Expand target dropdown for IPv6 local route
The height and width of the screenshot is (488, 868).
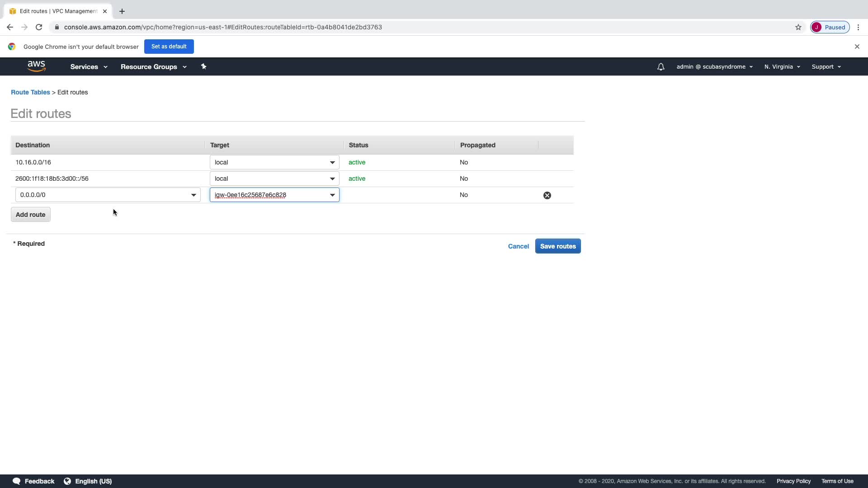(x=332, y=178)
